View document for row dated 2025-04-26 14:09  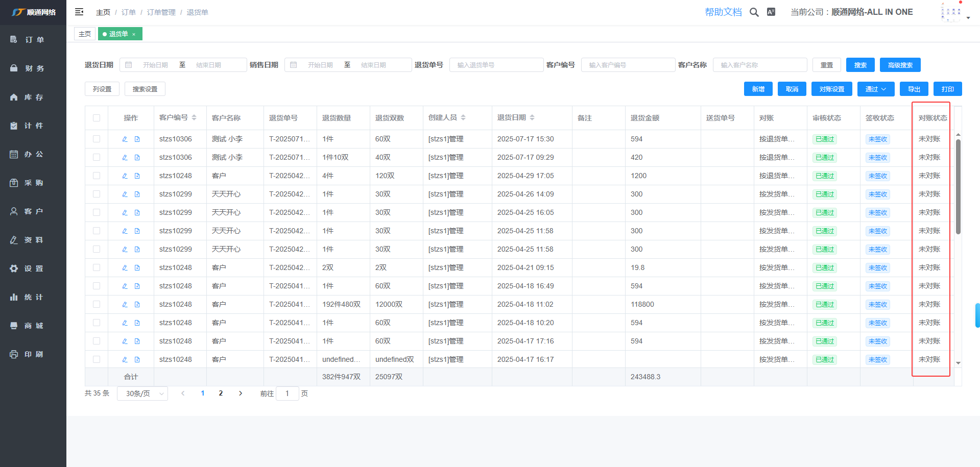(137, 194)
